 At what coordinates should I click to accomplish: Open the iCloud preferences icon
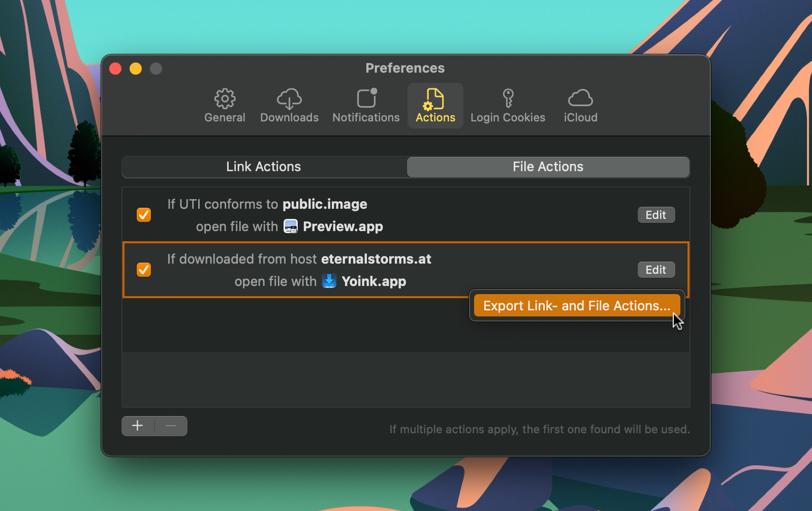coord(580,99)
